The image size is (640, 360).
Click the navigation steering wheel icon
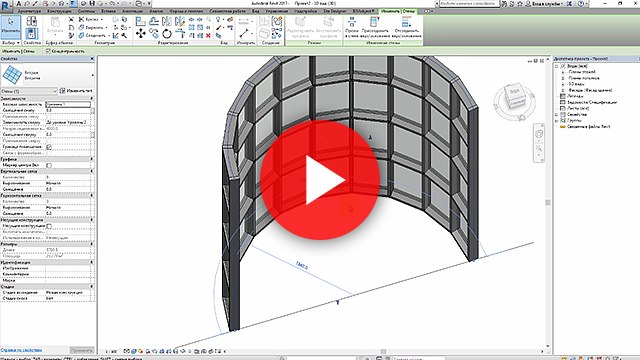coord(539,134)
